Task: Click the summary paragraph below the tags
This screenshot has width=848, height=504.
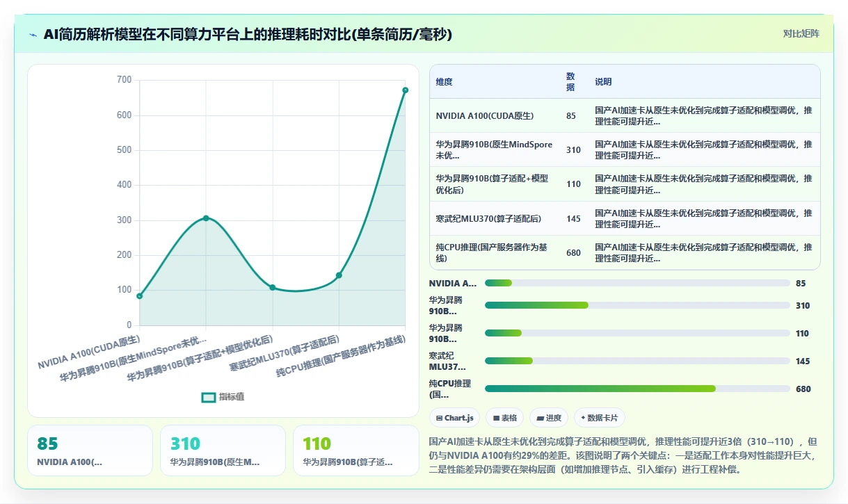Action: [624, 455]
